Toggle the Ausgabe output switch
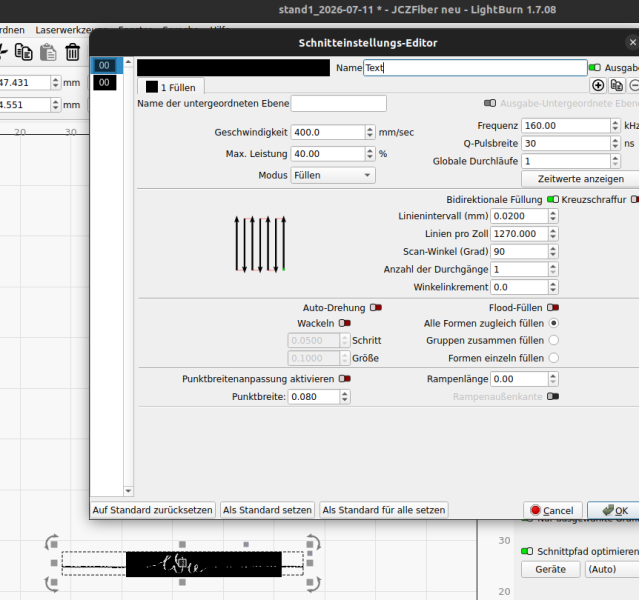 coord(595,68)
